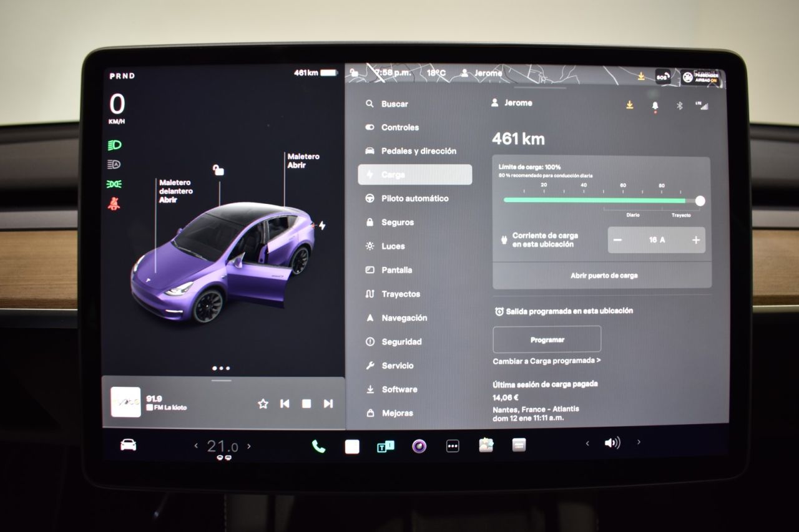
Task: Favorite station 91.9 with star icon
Action: 263,404
